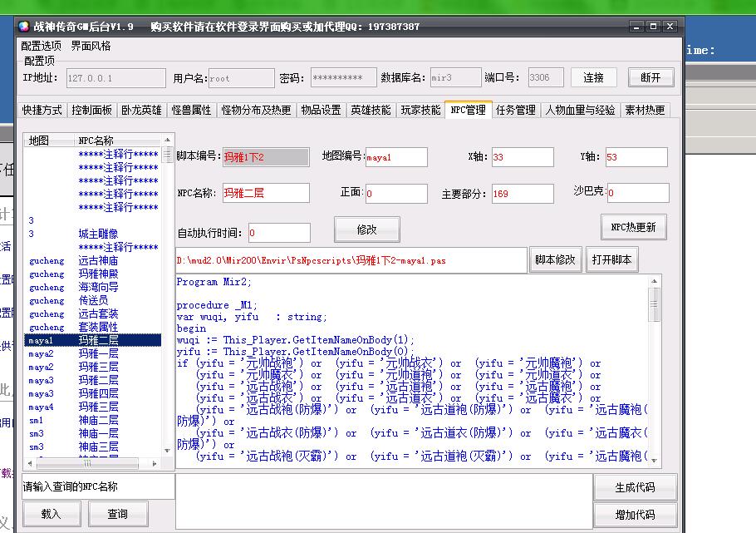Switch to the 控制面板 tab
The width and height of the screenshot is (756, 533).
point(91,110)
